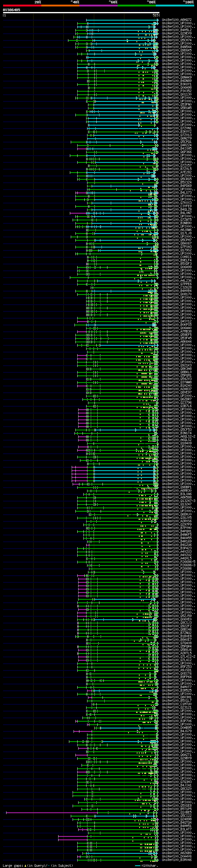Click the UniRef100_D0A4V6 entry

coord(177,856)
